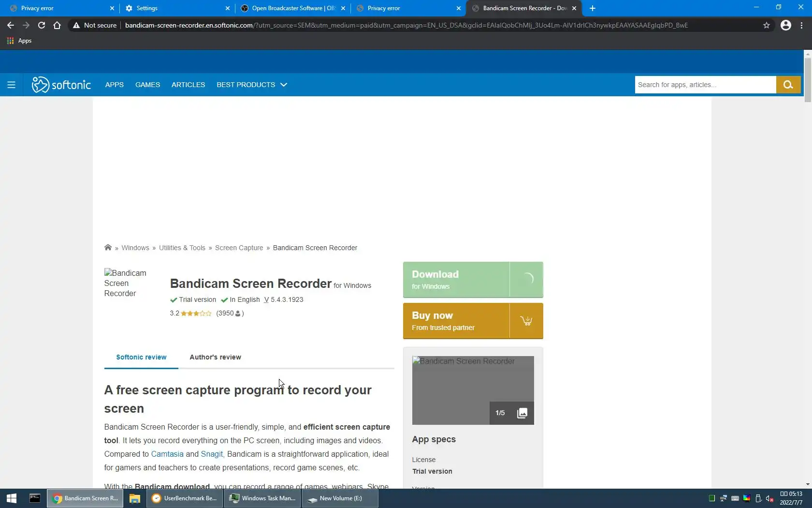The image size is (812, 508).
Task: Click the Softonic logo
Action: [x=61, y=85]
